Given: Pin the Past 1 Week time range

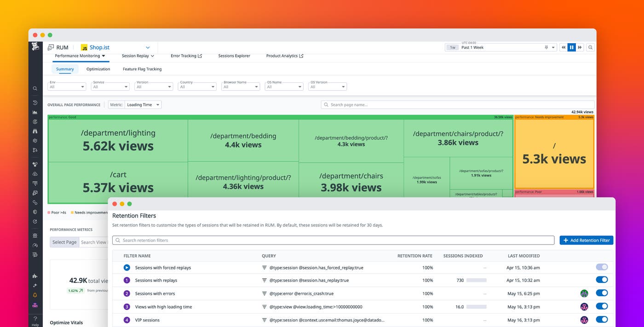Looking at the screenshot, I should (546, 47).
